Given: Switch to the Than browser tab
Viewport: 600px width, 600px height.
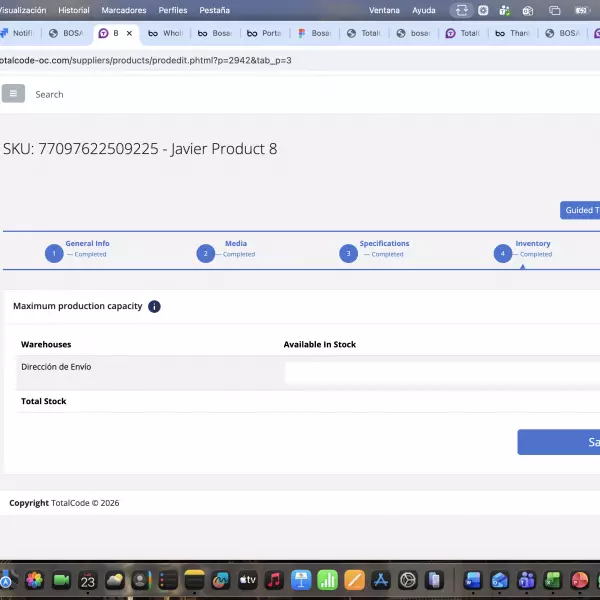Looking at the screenshot, I should point(513,33).
